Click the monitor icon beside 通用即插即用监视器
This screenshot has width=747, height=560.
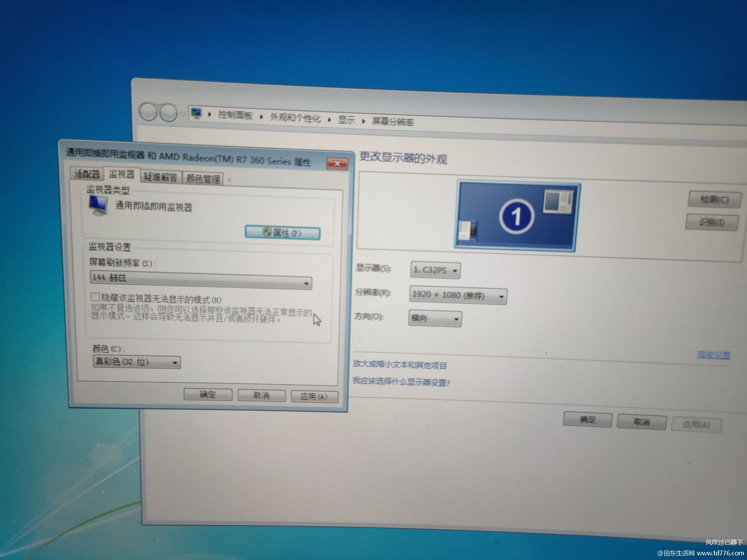tap(98, 206)
